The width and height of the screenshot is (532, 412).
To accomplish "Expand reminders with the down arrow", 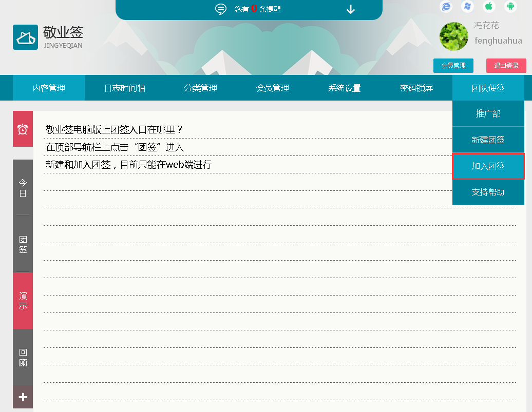I will point(351,10).
